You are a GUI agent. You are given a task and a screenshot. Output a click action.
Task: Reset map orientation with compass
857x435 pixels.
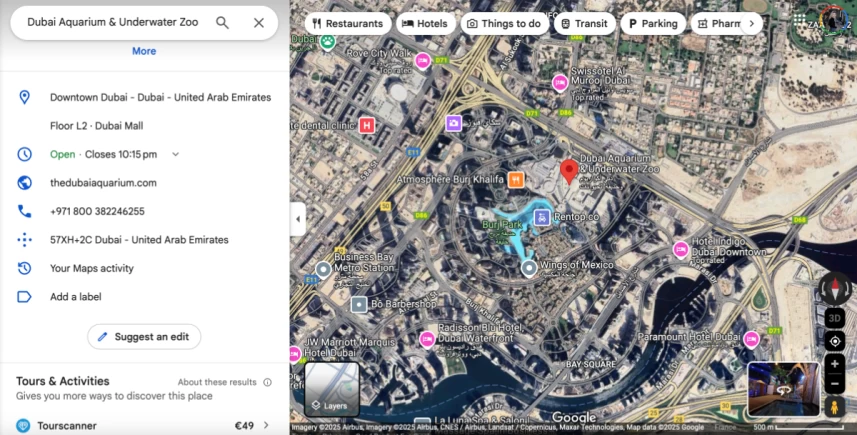835,289
